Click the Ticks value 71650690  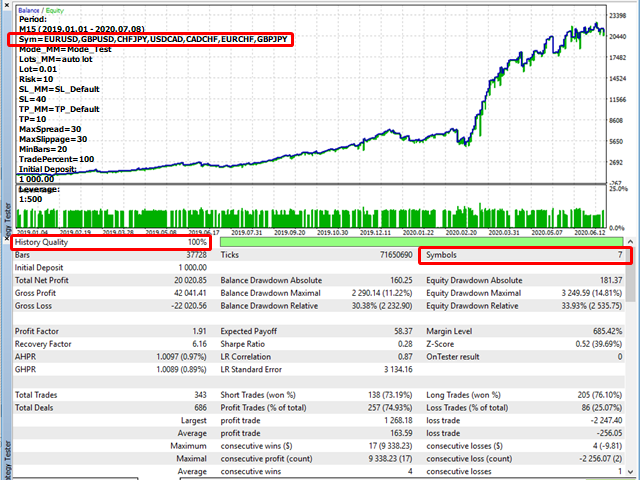point(389,256)
